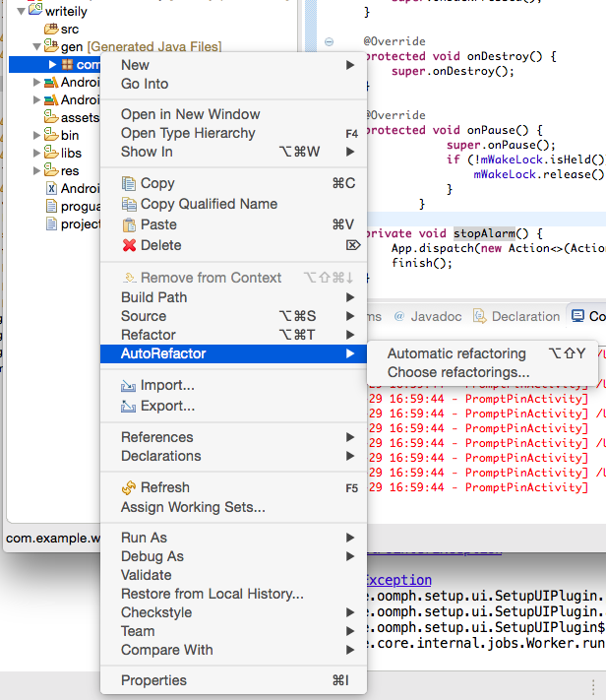Choose Automatic refactoring from submenu
The image size is (606, 700).
(x=456, y=353)
